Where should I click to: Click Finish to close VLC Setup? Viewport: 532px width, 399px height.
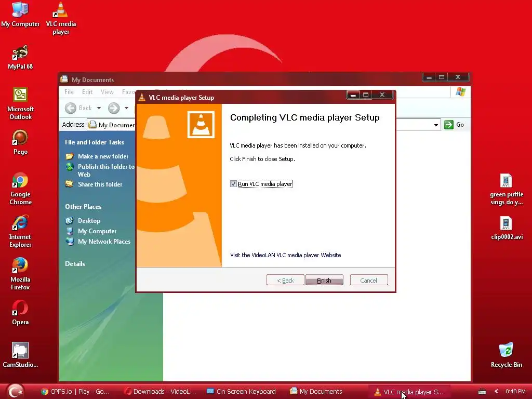point(324,280)
